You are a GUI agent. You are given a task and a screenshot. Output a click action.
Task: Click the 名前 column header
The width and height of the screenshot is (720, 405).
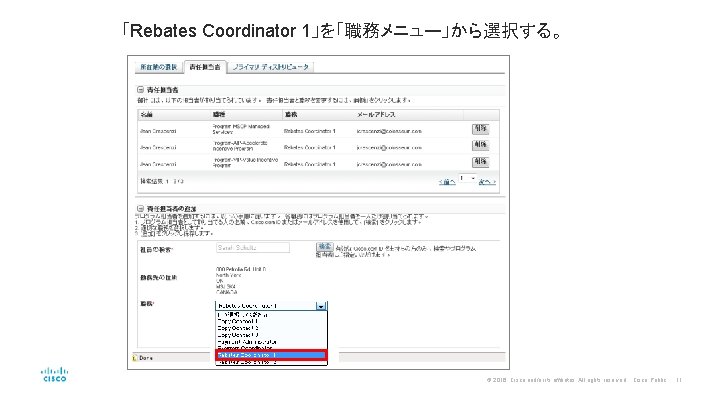coord(146,114)
